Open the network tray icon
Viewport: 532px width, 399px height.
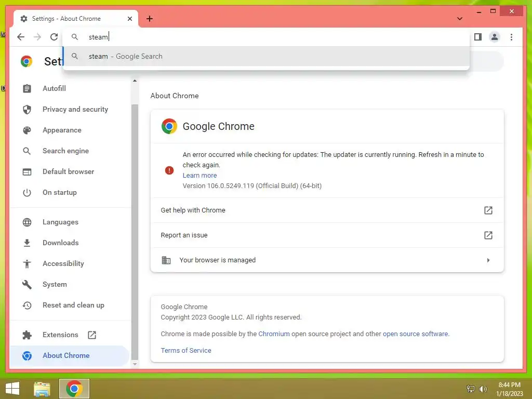471,389
